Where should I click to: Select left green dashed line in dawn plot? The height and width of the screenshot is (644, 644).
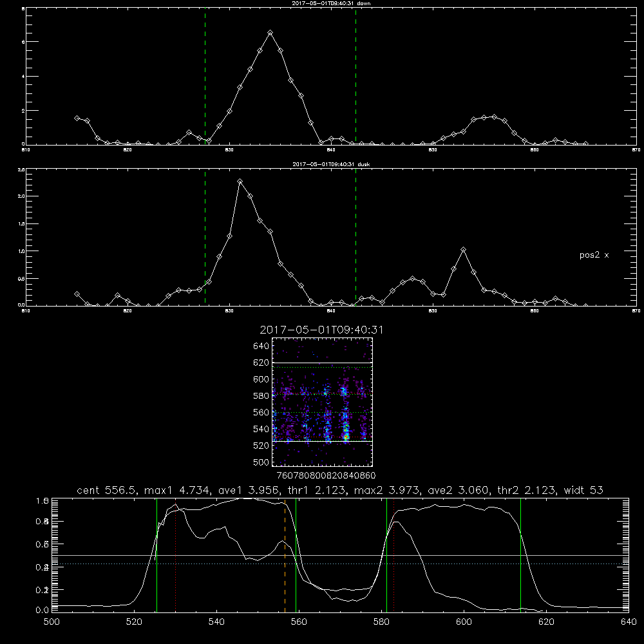coord(205,77)
